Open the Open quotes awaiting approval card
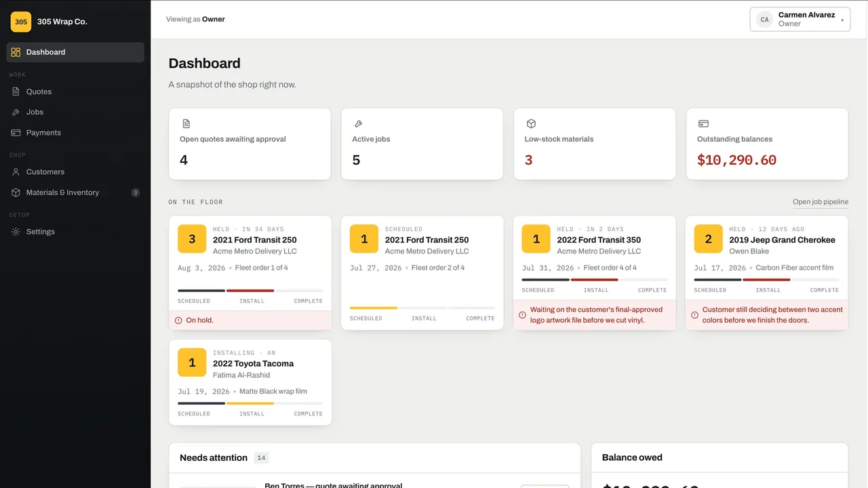868x488 pixels. (250, 144)
